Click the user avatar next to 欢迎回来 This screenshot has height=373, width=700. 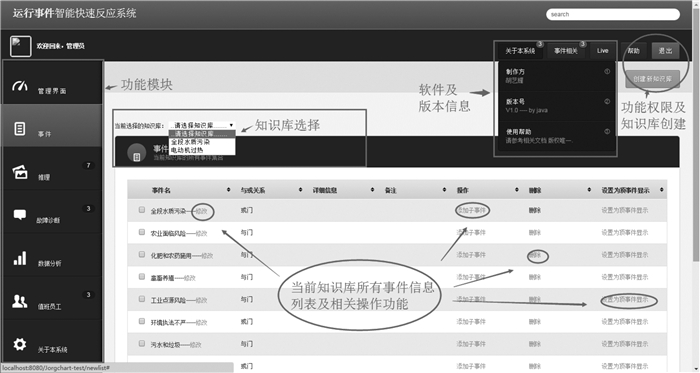click(x=21, y=46)
